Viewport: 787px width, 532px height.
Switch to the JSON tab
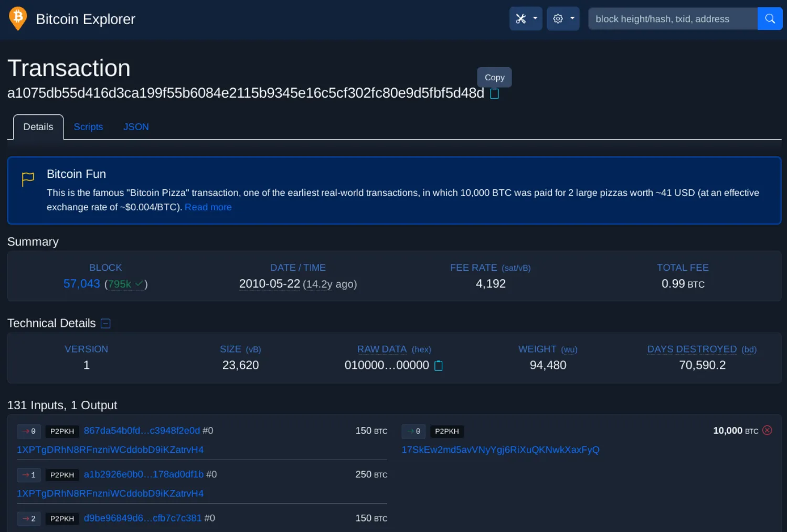tap(136, 127)
